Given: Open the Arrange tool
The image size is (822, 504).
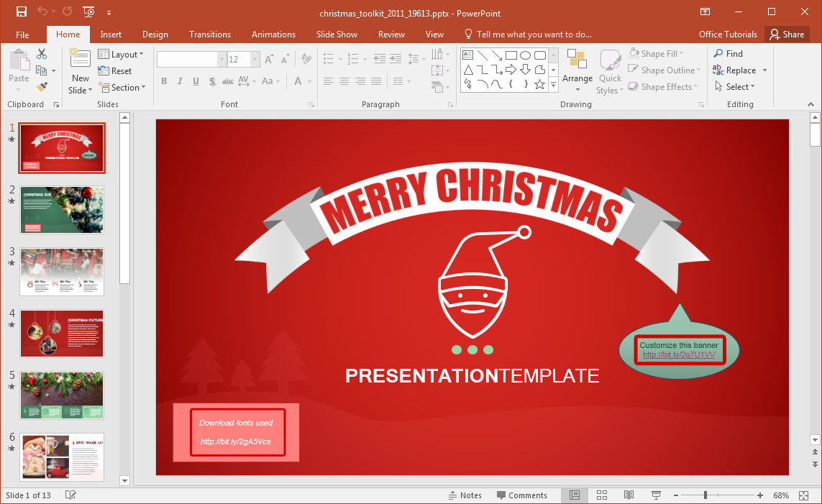Looking at the screenshot, I should pyautogui.click(x=577, y=70).
